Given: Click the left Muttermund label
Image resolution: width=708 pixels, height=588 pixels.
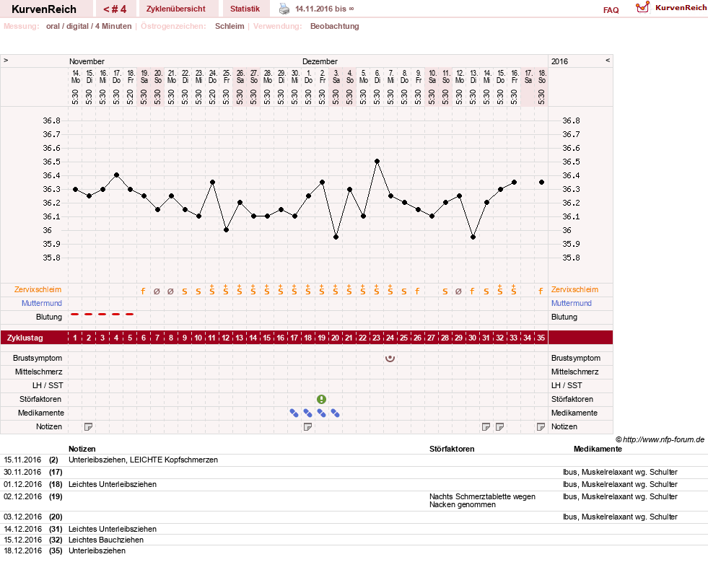Looking at the screenshot, I should click(42, 303).
